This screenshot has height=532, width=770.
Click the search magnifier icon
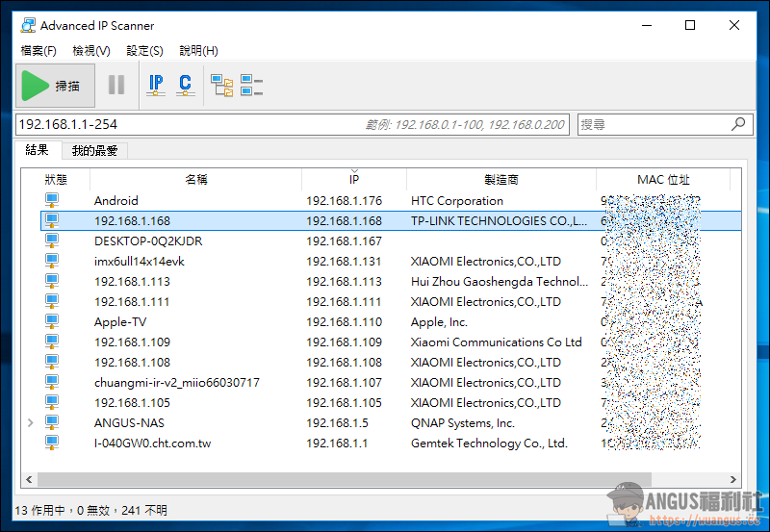coord(738,124)
